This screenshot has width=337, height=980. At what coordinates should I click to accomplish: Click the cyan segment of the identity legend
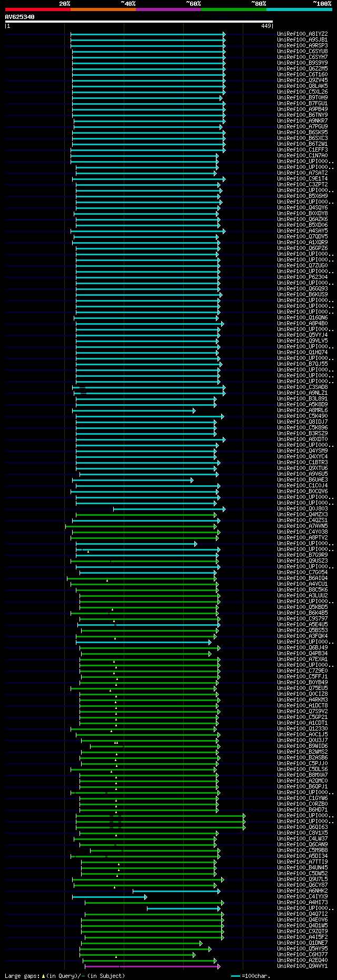[x=299, y=9]
